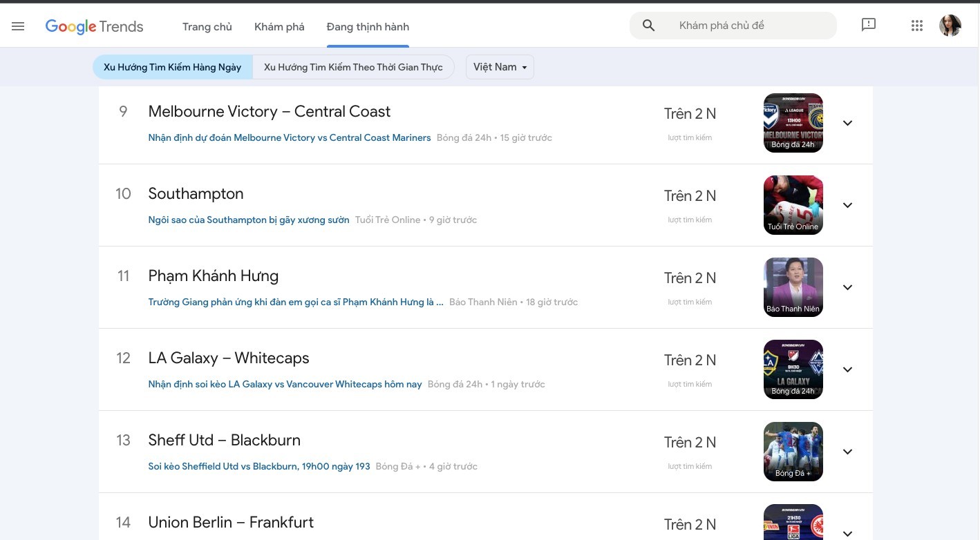This screenshot has height=540, width=980.
Task: Open Trường Giang phản ứng article link
Action: (x=296, y=302)
